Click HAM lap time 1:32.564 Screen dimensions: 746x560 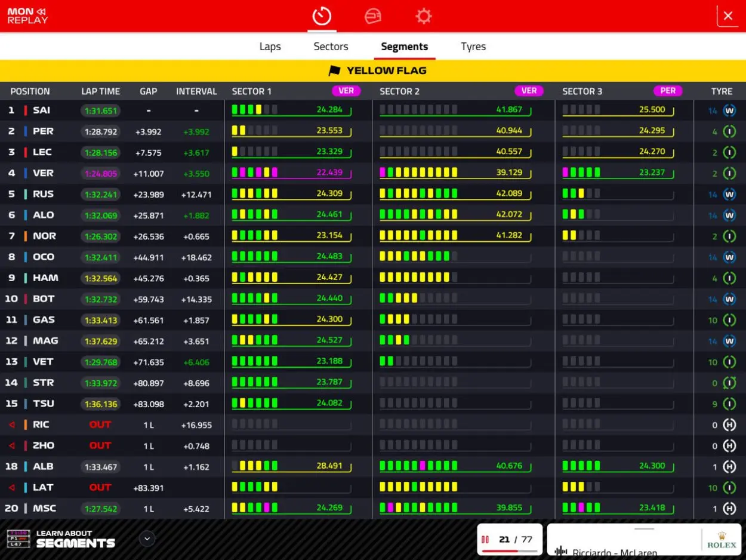(101, 278)
